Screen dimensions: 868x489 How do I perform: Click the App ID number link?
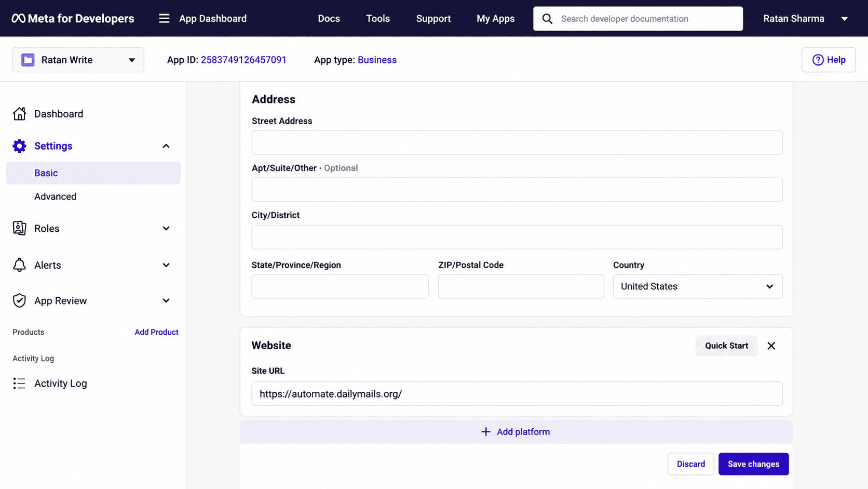(x=243, y=60)
